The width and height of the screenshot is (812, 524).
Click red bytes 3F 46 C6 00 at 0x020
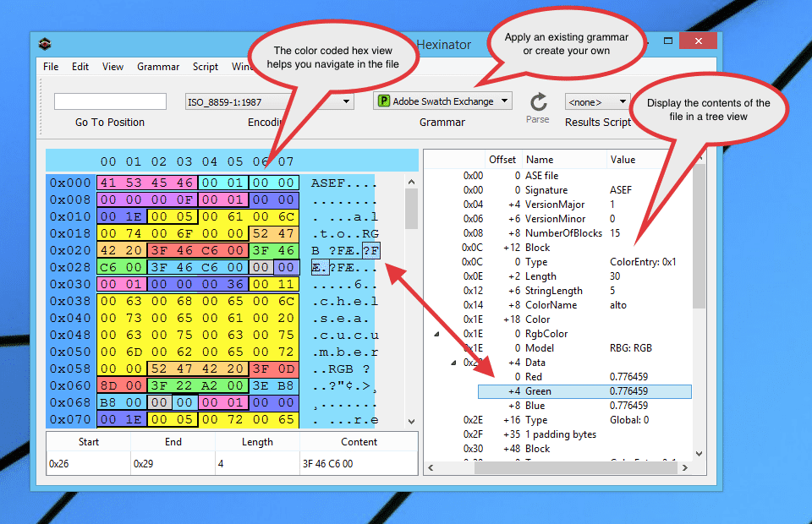[197, 250]
